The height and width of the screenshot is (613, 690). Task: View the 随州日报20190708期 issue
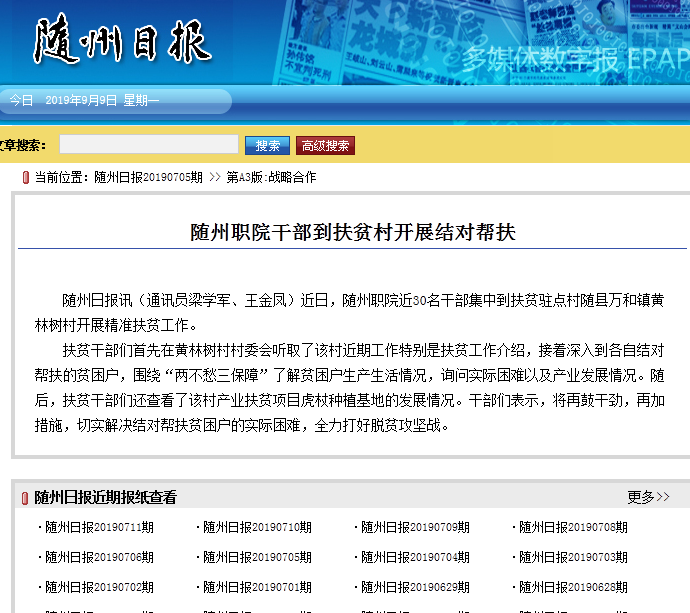pos(573,527)
